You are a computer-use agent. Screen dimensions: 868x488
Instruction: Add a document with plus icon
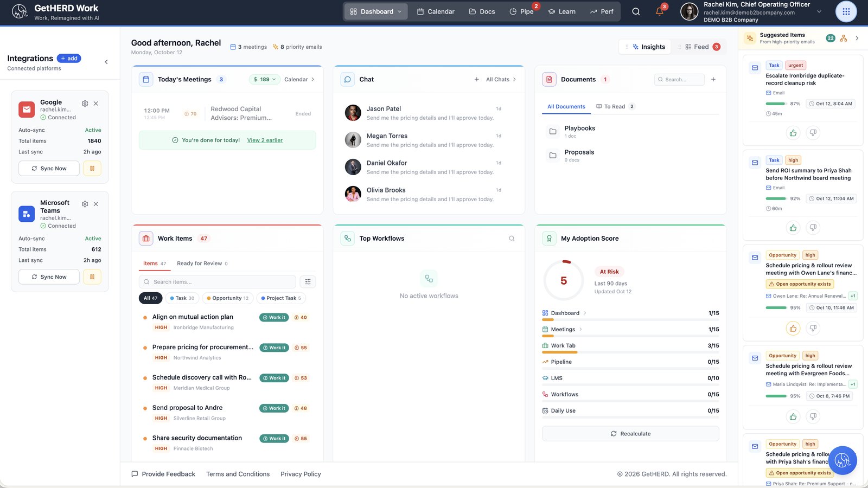pyautogui.click(x=713, y=79)
